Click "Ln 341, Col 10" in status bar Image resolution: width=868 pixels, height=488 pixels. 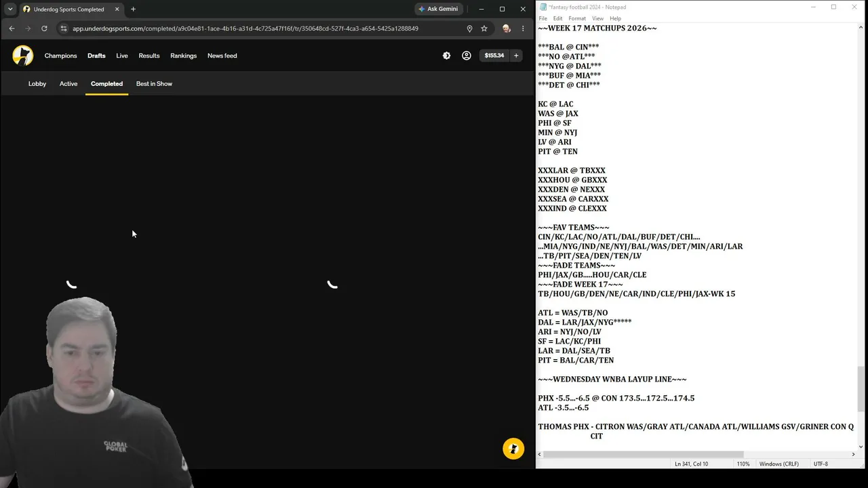coord(691,464)
